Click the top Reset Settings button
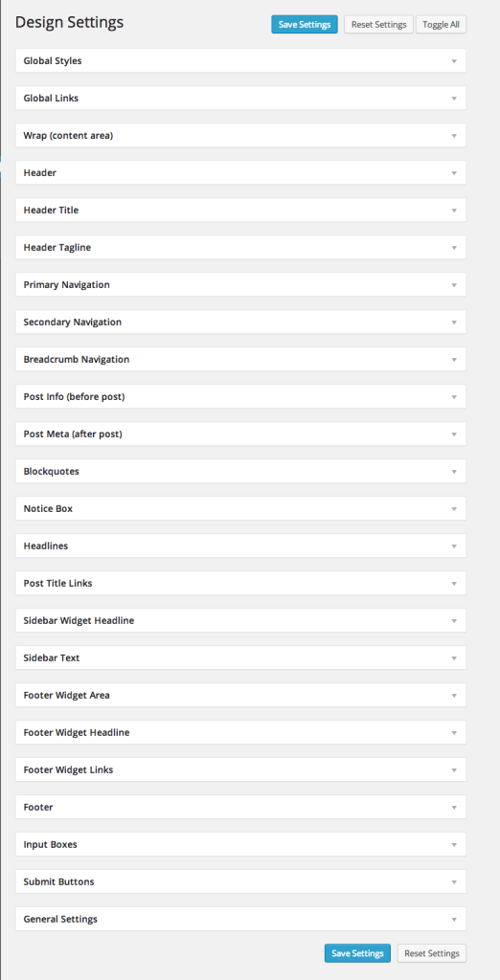This screenshot has width=500, height=980. [x=378, y=24]
